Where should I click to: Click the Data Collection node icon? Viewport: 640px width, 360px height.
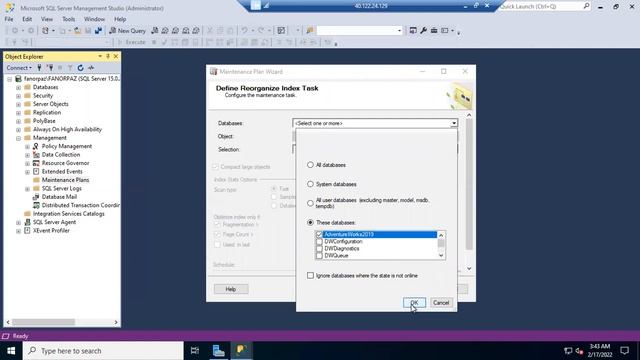[x=36, y=155]
